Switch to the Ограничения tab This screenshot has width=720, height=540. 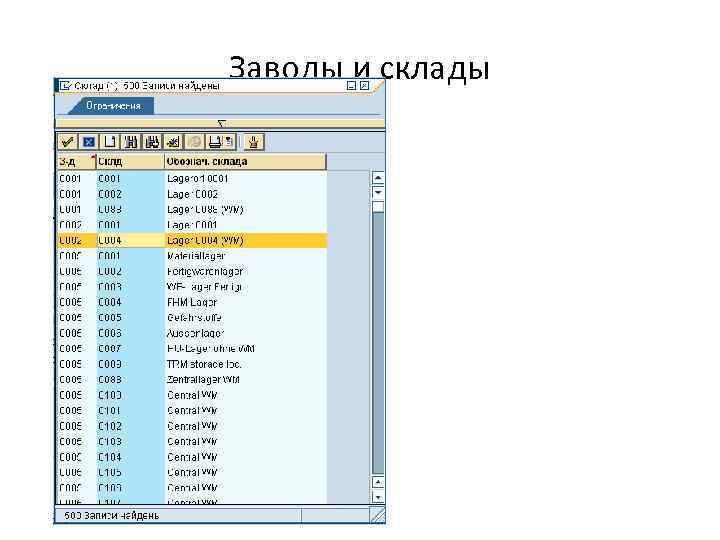[113, 106]
